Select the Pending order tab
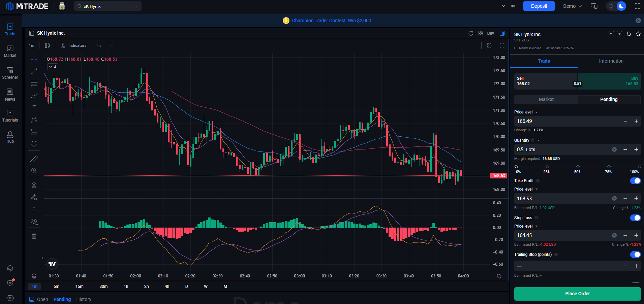This screenshot has width=644, height=304. click(x=609, y=99)
